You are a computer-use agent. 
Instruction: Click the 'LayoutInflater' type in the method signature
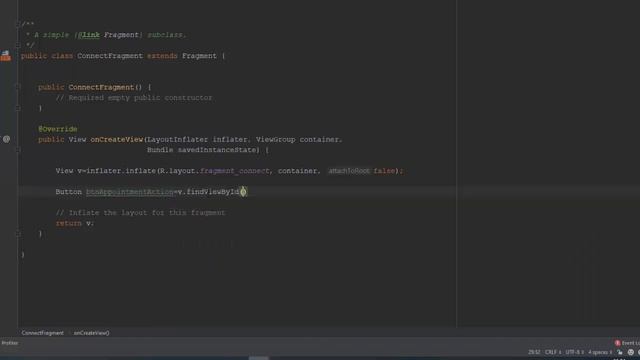[x=178, y=139]
